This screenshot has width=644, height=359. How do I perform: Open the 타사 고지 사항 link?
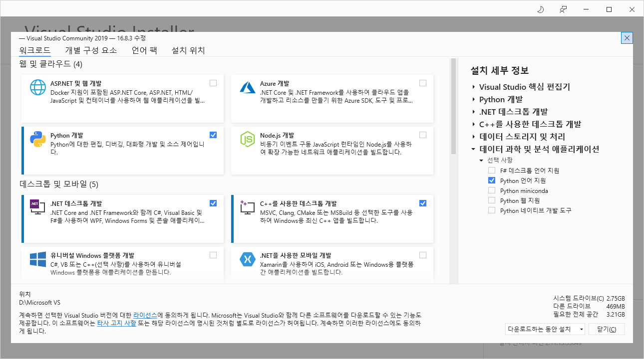pyautogui.click(x=116, y=324)
